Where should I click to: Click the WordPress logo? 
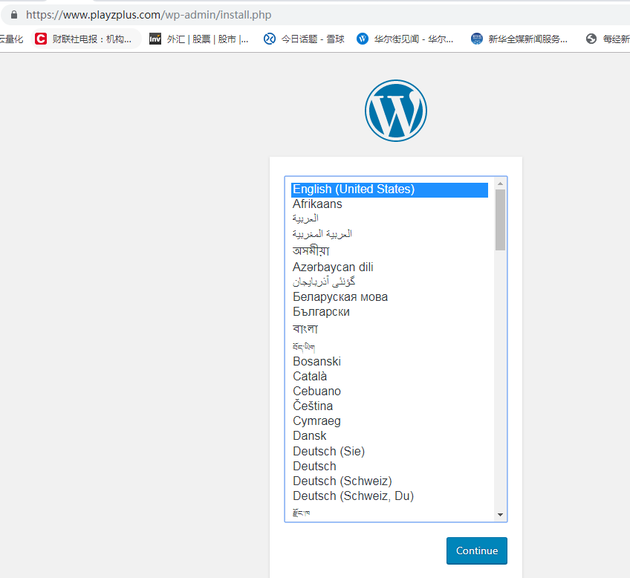click(x=396, y=110)
